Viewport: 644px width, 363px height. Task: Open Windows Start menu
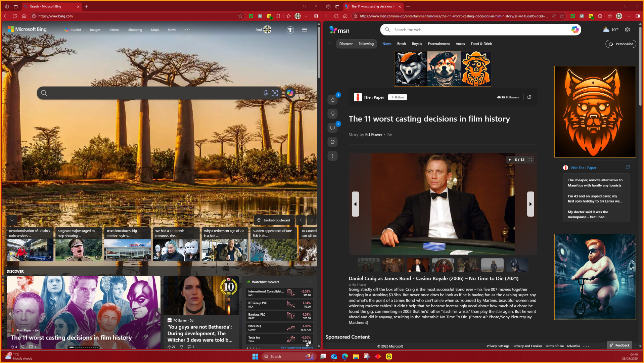pos(255,357)
